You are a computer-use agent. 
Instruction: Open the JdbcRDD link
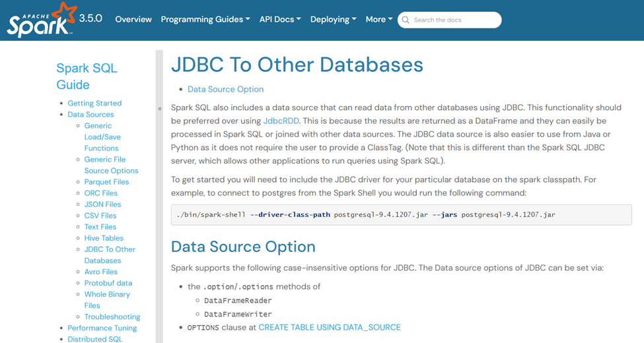(281, 121)
